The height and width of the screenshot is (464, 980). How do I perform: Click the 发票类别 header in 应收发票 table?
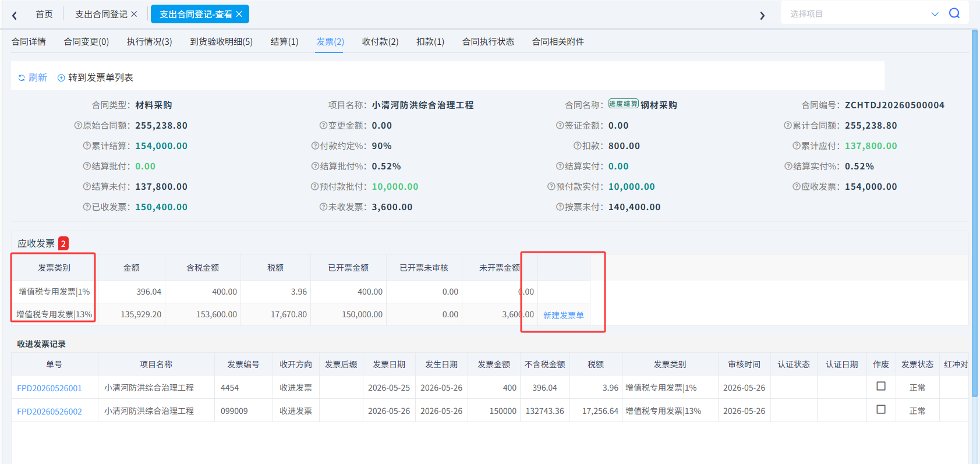pyautogui.click(x=54, y=268)
